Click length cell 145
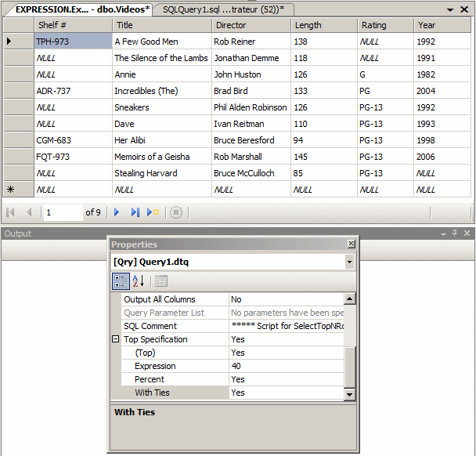The image size is (476, 456). pyautogui.click(x=324, y=157)
